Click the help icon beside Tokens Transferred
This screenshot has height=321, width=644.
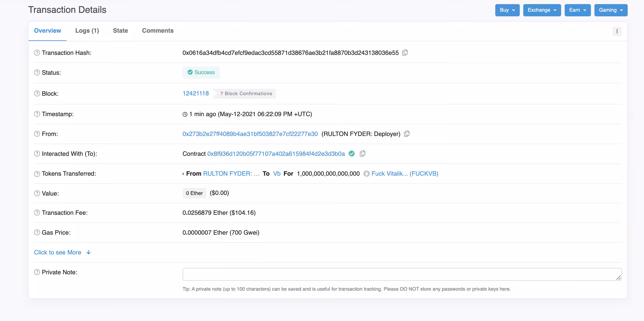tap(37, 174)
